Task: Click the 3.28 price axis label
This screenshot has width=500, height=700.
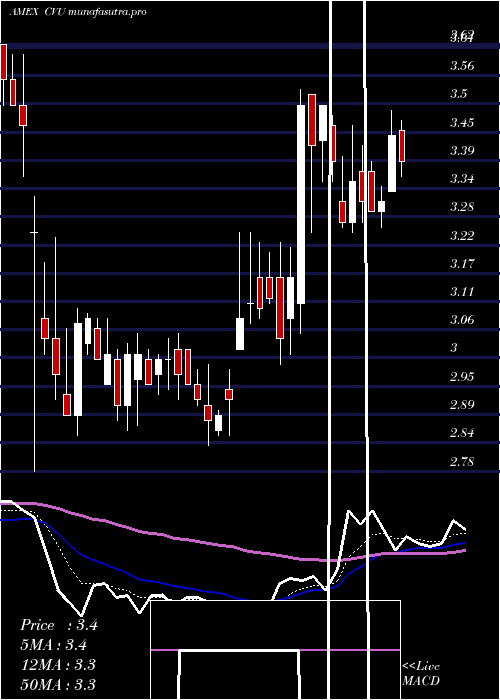Action: [462, 207]
